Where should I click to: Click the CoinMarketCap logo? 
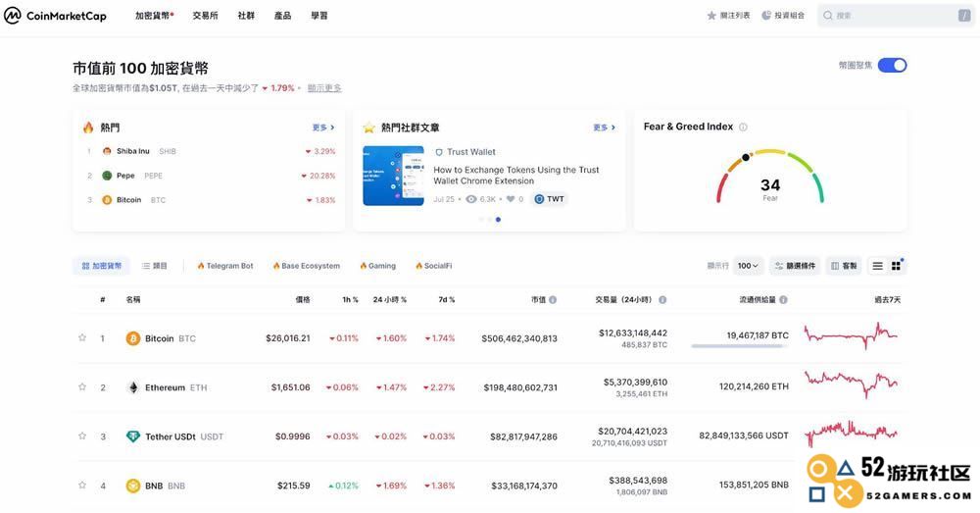pyautogui.click(x=55, y=16)
